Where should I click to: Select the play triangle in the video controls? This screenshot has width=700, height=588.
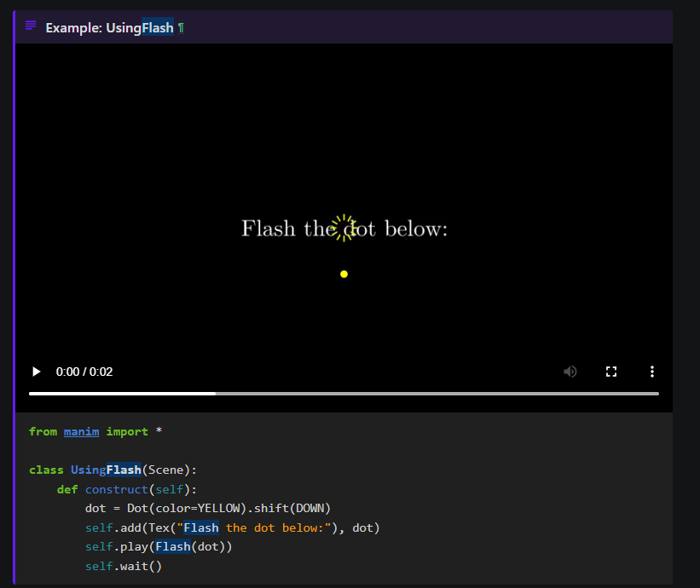(x=36, y=372)
